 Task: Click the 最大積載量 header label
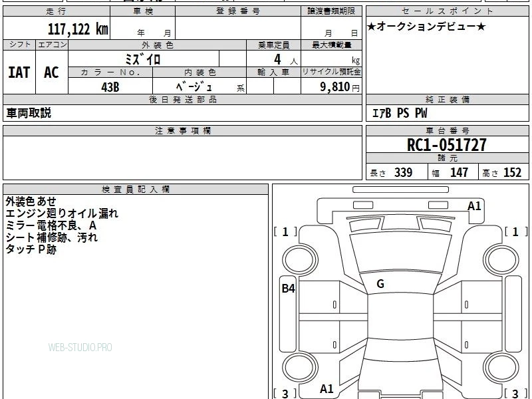pos(331,45)
